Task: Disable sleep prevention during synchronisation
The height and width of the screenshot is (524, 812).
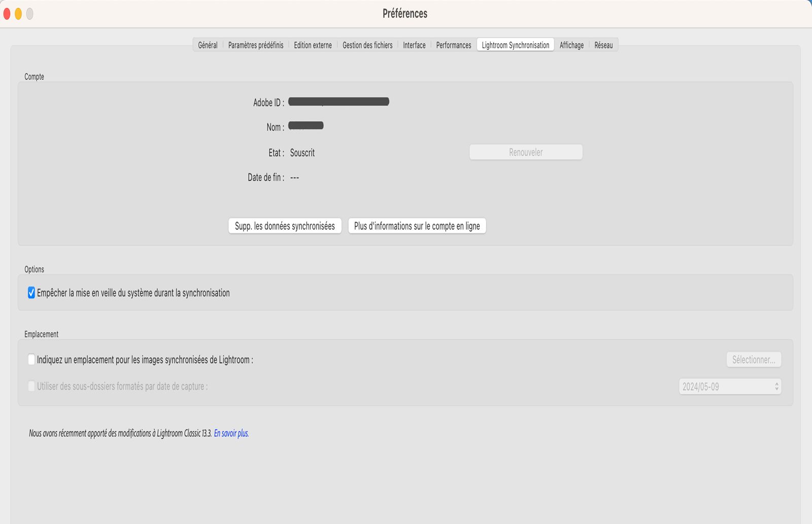Action: [31, 293]
